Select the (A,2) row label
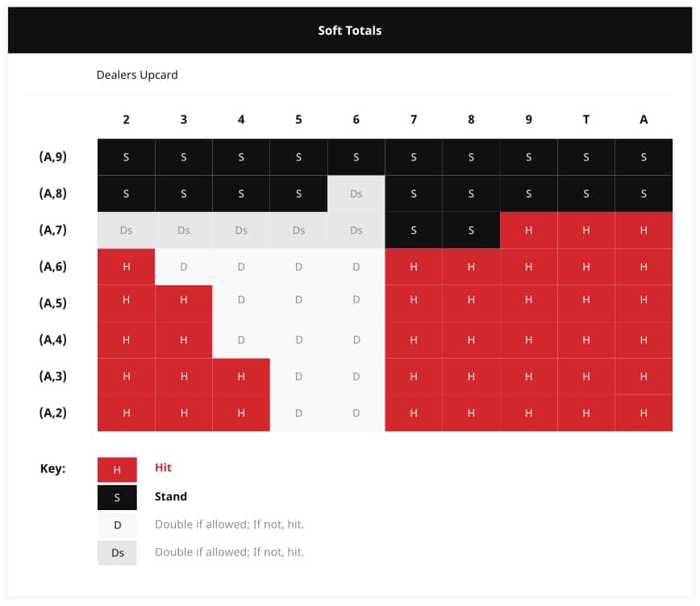 click(x=52, y=413)
